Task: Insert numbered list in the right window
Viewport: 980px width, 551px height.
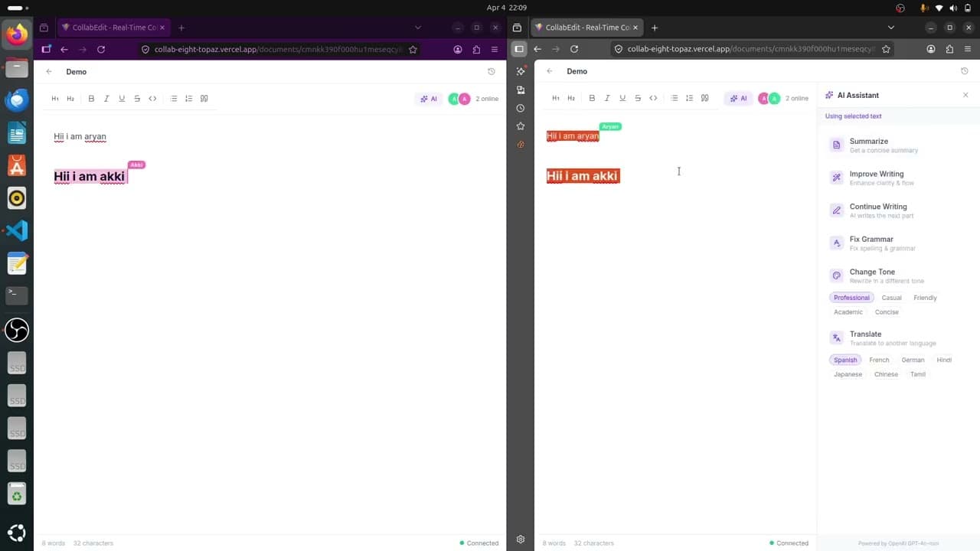Action: (x=689, y=98)
